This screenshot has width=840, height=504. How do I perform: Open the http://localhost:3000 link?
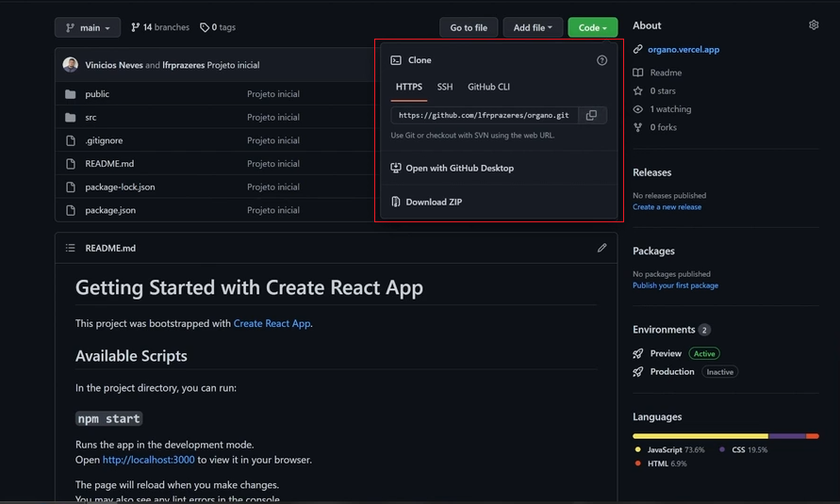148,460
